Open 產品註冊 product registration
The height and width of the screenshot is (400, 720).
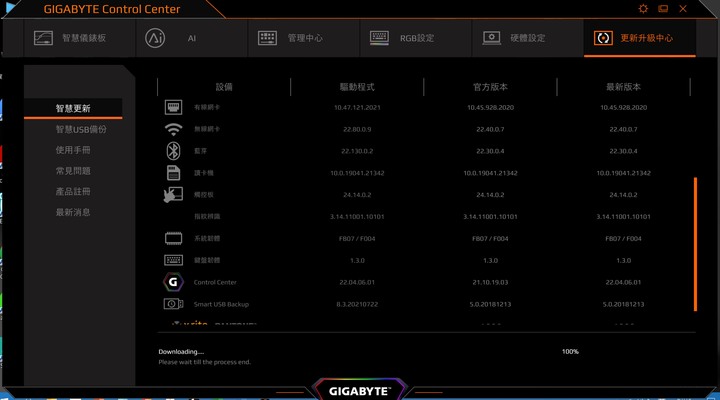coord(73,192)
